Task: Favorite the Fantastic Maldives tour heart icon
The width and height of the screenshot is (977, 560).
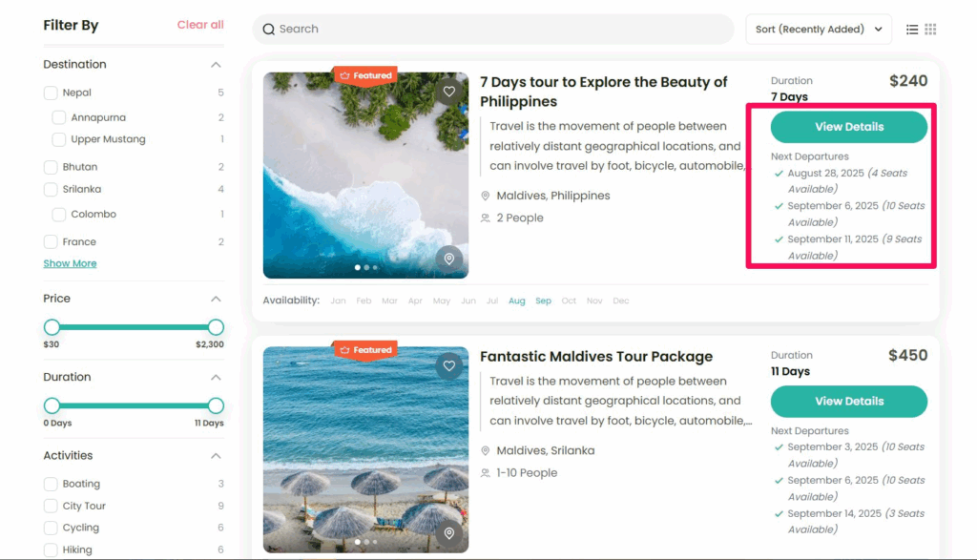Action: [449, 365]
